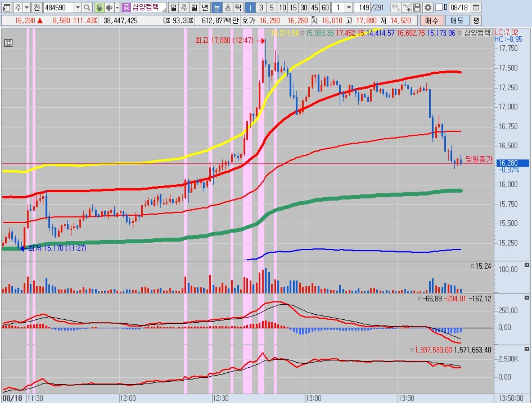Click the 평 button

coord(476,21)
